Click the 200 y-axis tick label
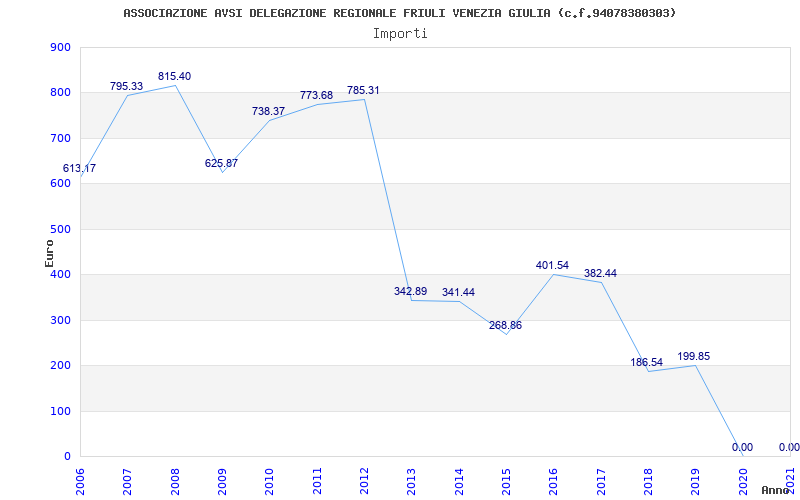The image size is (800, 500). click(60, 366)
